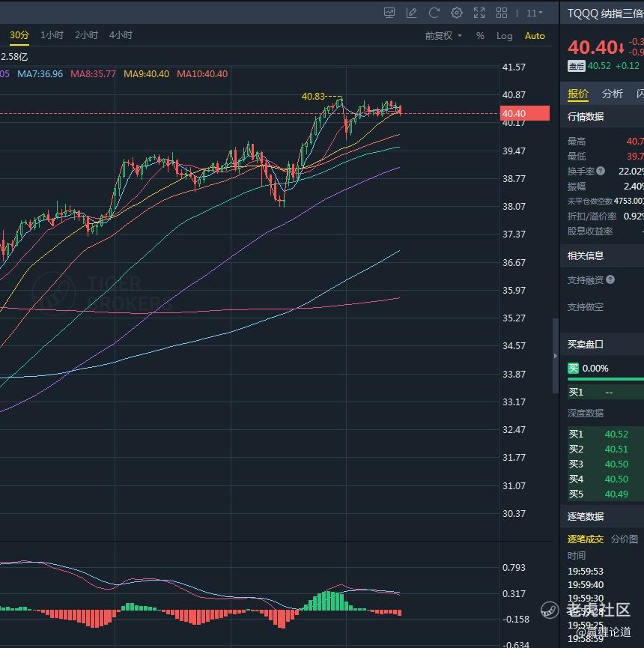The image size is (644, 648).
Task: Click the 买5 40.49 depth row
Action: click(x=606, y=494)
